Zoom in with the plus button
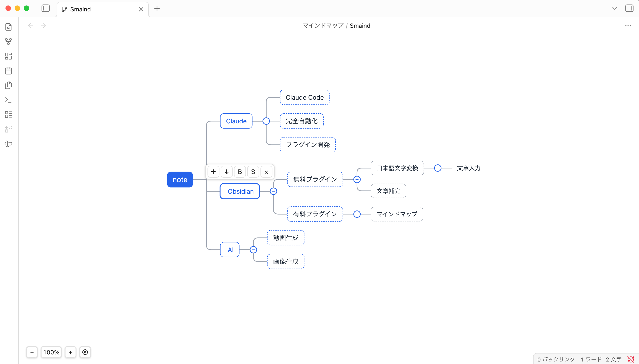The width and height of the screenshot is (639, 364). 71,352
